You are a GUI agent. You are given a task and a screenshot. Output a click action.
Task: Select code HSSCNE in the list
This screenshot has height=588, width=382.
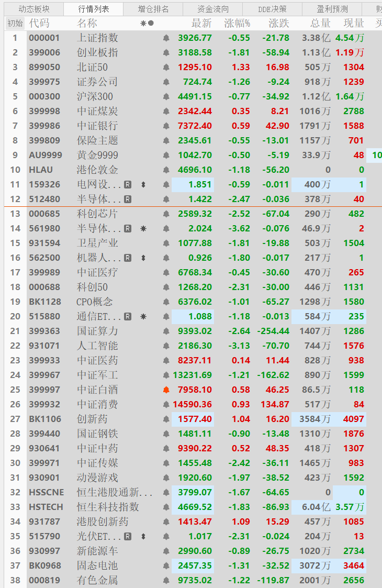click(47, 492)
